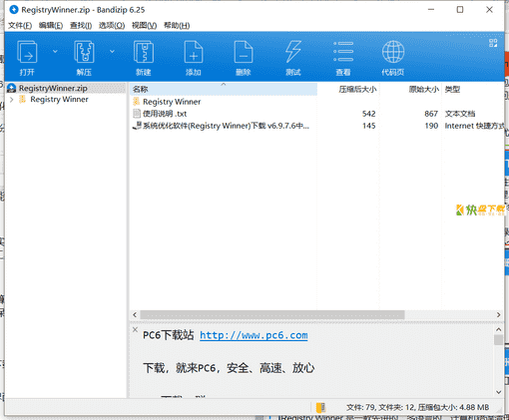Click the grid layout icon at toolbar right
This screenshot has width=509, height=420.
[x=493, y=43]
